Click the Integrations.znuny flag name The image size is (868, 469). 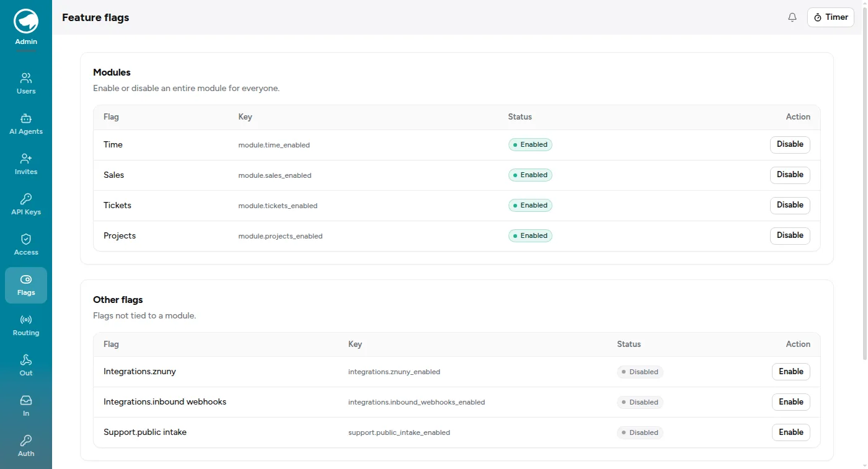(x=139, y=371)
